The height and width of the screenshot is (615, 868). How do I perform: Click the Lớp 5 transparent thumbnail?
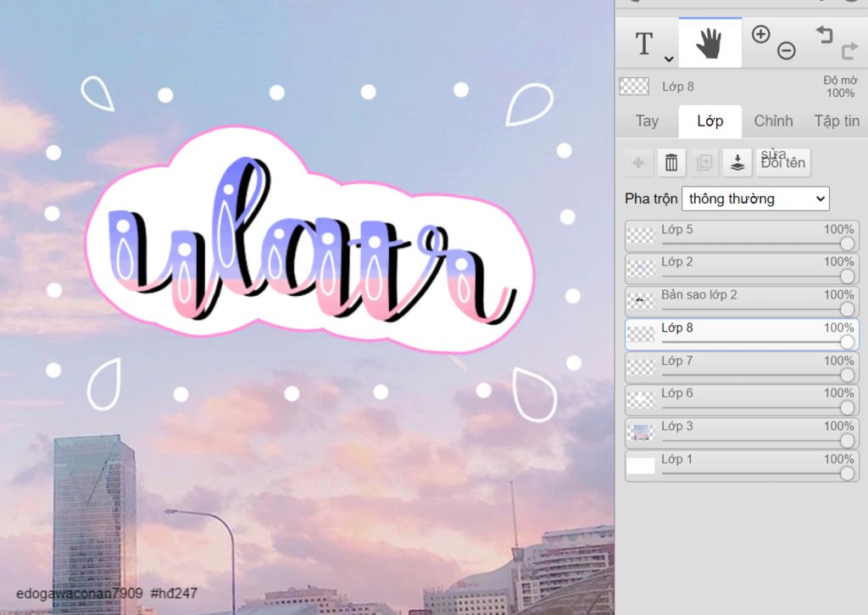641,236
